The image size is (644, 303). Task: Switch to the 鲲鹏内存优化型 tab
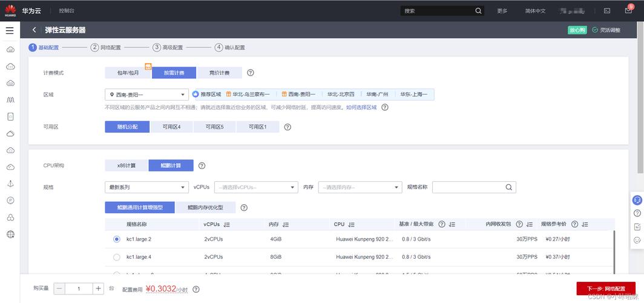(205, 207)
